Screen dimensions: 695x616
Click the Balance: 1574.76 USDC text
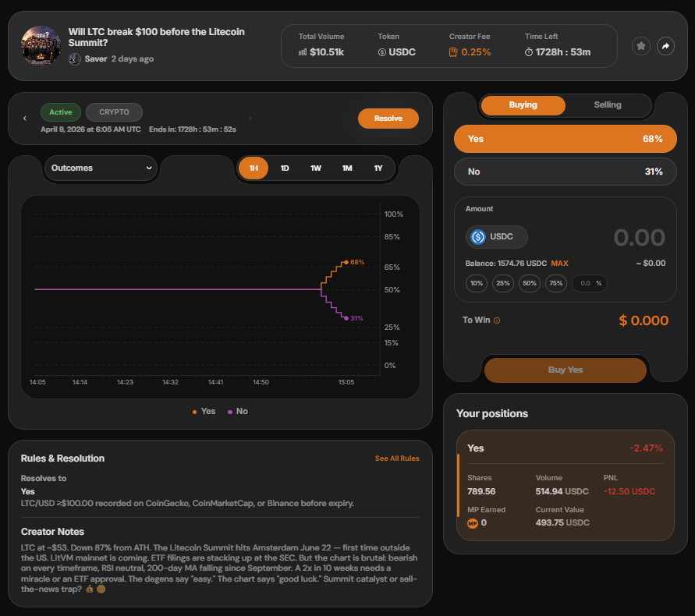[506, 264]
